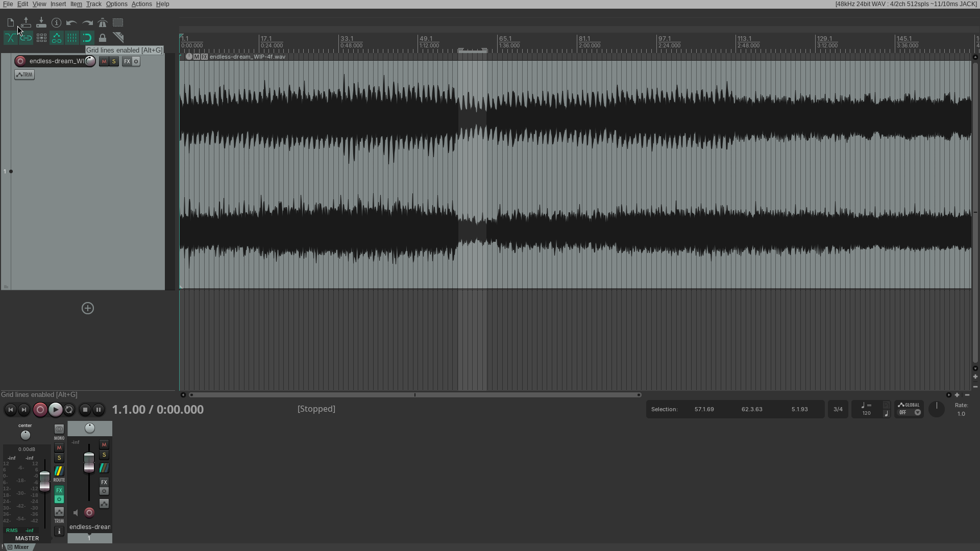Toggle grid lines toolbar icon

[72, 38]
